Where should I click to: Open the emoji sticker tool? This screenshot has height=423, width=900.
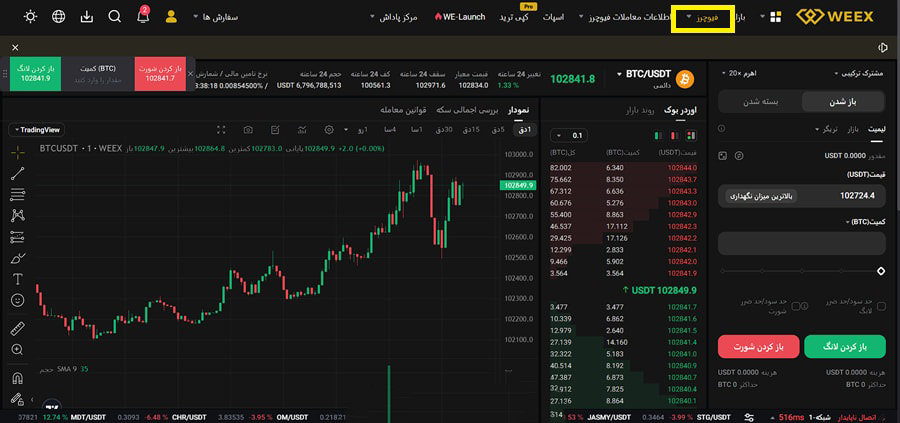(x=18, y=300)
